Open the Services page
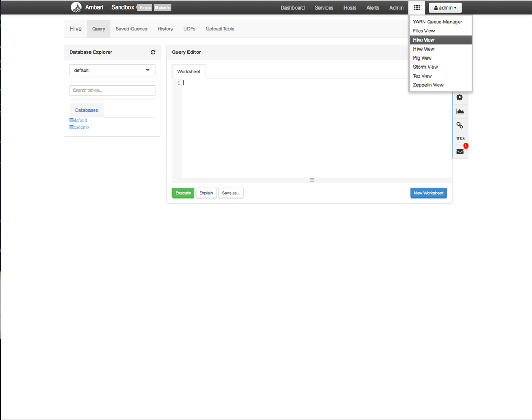Viewport: 532px width, 420px height. click(324, 7)
